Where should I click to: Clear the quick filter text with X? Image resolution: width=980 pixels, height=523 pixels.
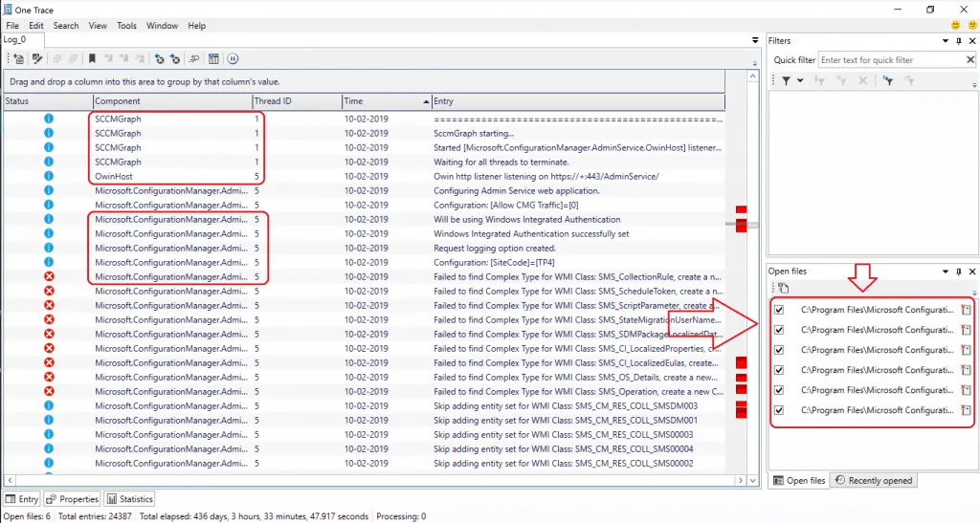pos(970,60)
